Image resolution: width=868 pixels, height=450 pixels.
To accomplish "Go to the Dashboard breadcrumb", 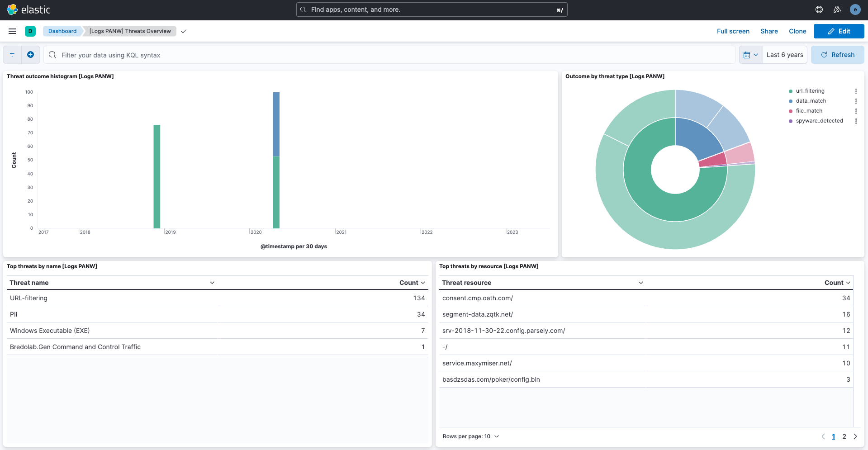I will coord(62,31).
